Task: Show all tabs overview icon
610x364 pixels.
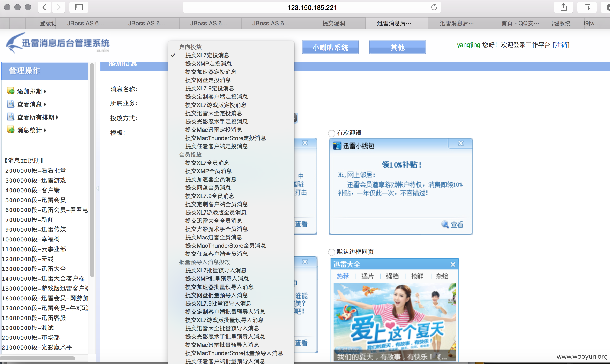Action: (x=587, y=7)
